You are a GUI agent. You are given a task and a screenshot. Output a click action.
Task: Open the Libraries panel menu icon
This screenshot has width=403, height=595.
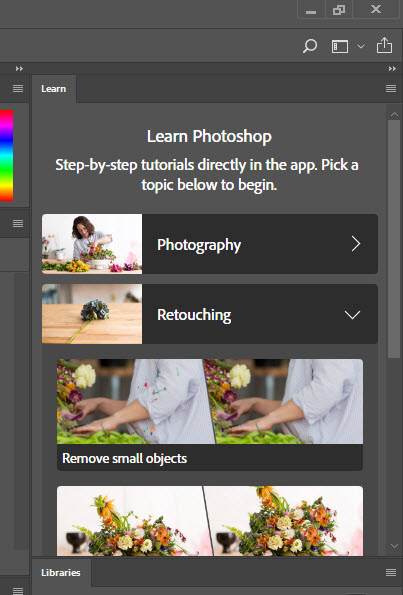pyautogui.click(x=391, y=572)
